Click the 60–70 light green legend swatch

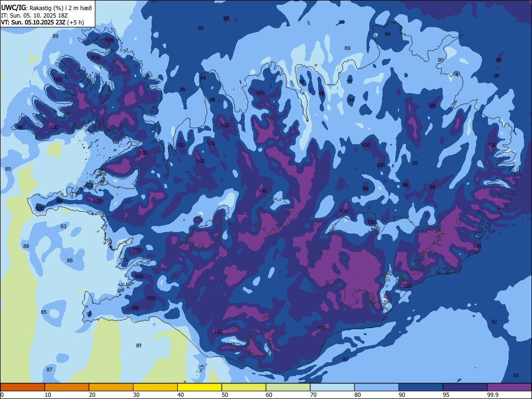[288, 387]
